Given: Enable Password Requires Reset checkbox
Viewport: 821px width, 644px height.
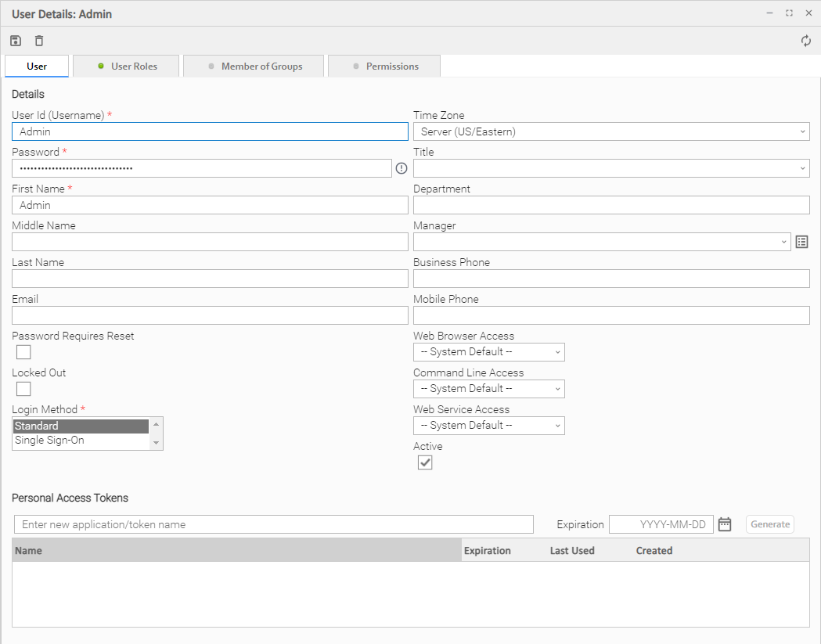Looking at the screenshot, I should pyautogui.click(x=23, y=352).
